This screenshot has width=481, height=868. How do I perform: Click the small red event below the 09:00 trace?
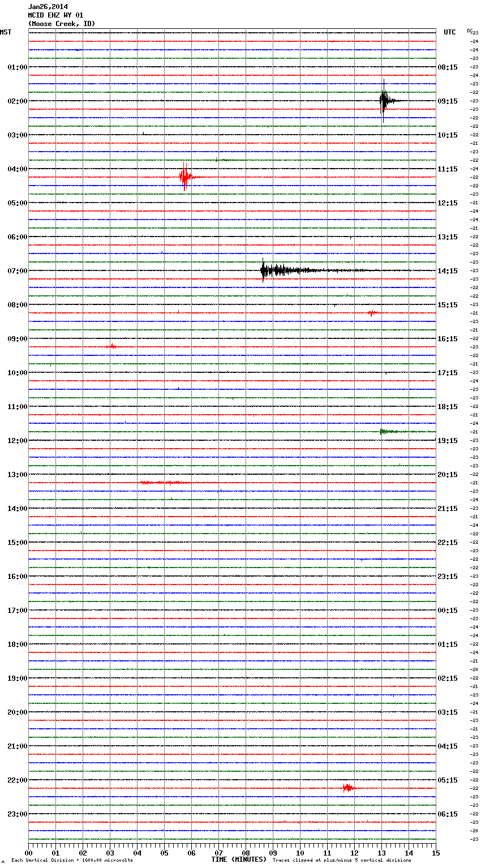point(111,346)
